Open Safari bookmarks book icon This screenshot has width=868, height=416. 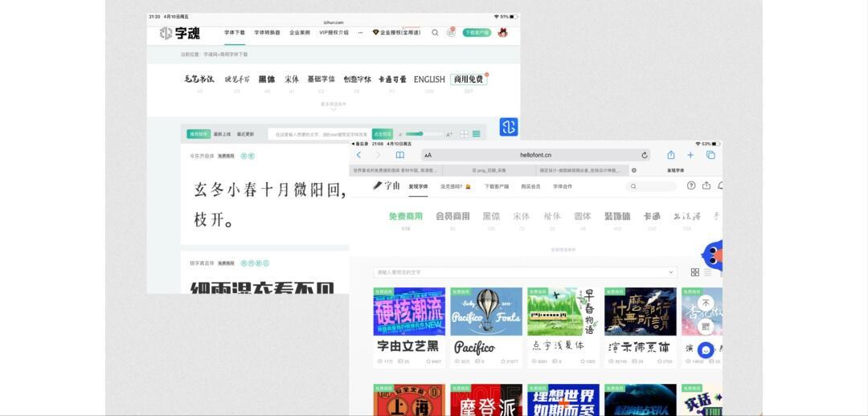coord(399,155)
